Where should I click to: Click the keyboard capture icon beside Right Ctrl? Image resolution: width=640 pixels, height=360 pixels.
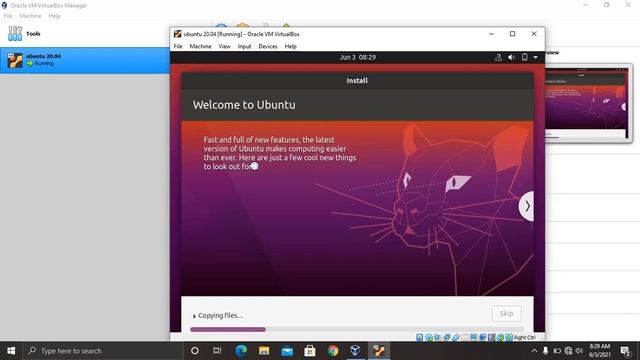pos(509,338)
